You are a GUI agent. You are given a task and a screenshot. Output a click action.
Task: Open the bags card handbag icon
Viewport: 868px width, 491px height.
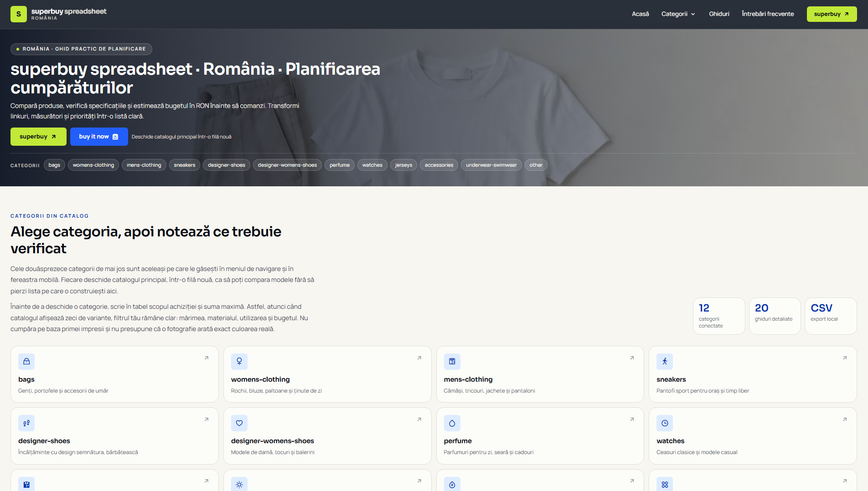(x=26, y=362)
